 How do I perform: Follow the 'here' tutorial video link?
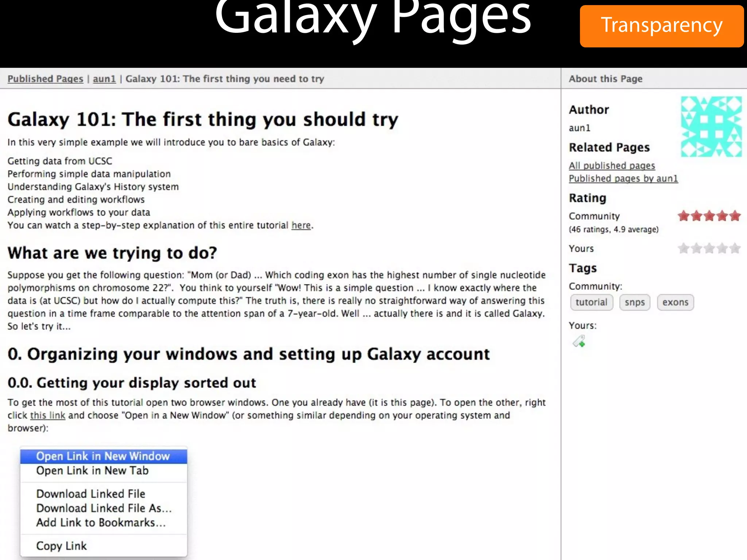pyautogui.click(x=301, y=225)
